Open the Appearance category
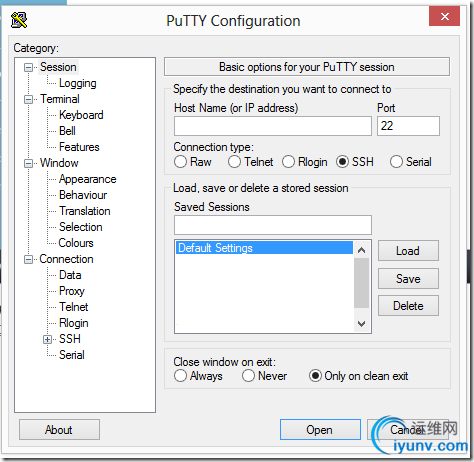The width and height of the screenshot is (474, 462). (88, 179)
